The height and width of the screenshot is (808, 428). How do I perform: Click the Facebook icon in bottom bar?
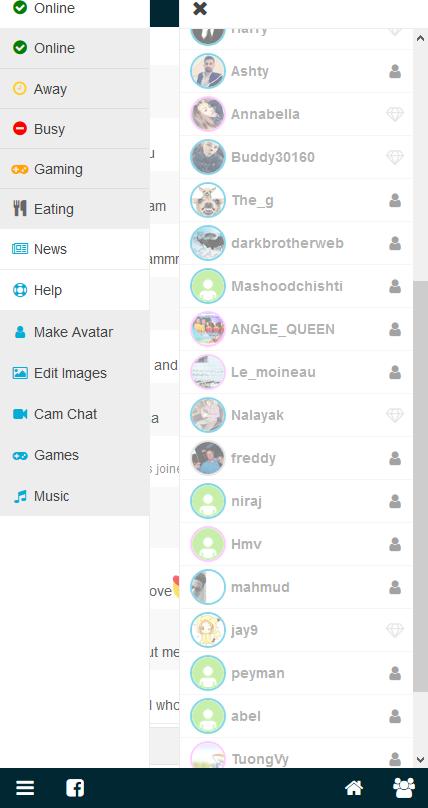click(75, 787)
